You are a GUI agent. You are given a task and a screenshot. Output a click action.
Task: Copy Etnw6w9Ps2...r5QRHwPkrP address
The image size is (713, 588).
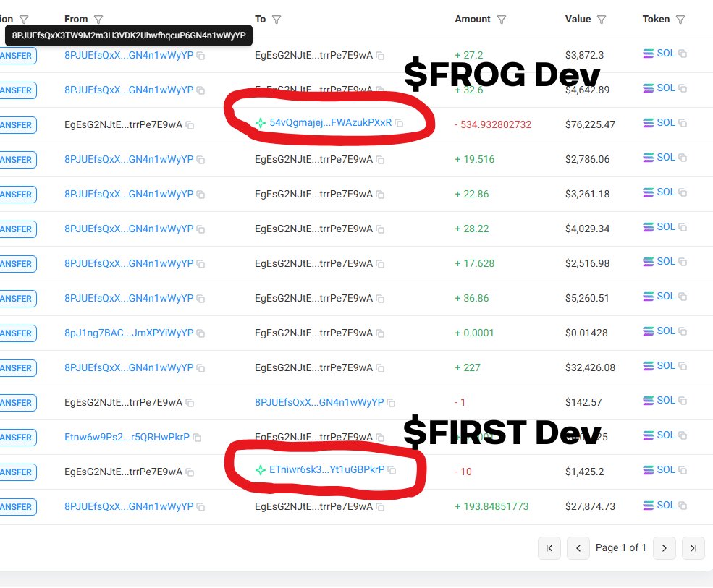coord(197,438)
